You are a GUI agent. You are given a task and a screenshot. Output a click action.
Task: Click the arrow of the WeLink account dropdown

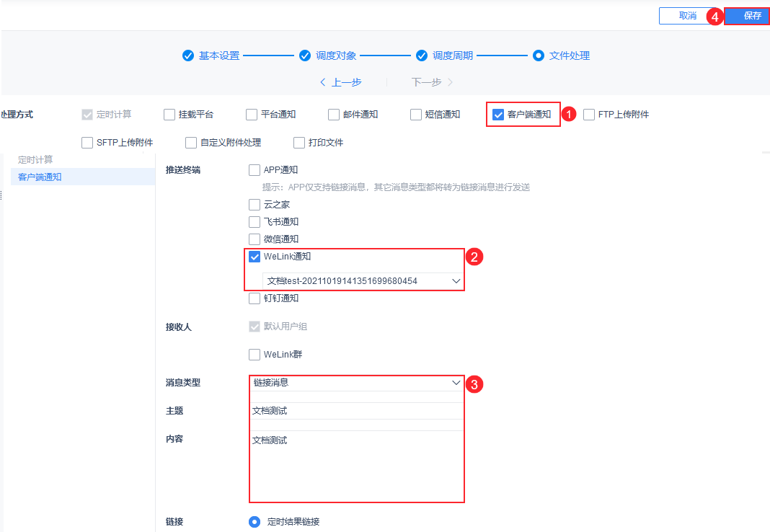pos(456,280)
